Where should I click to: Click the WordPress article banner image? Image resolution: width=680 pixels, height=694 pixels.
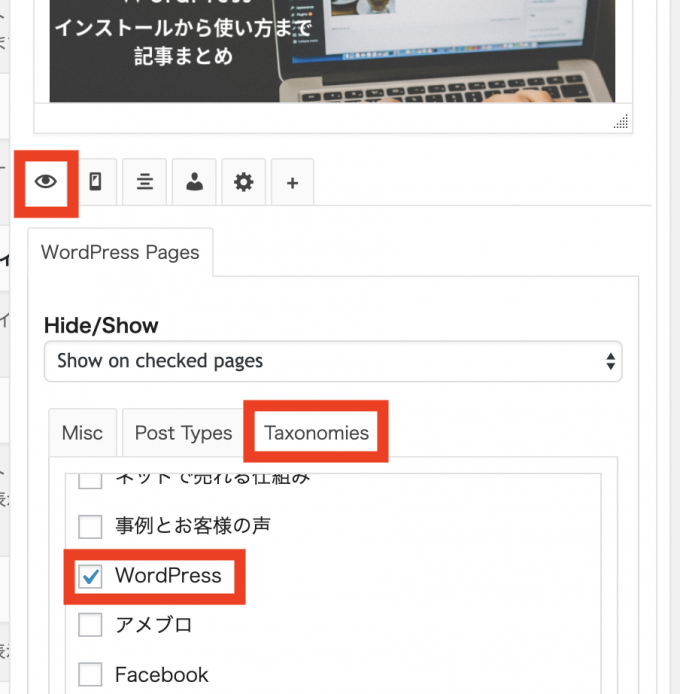click(332, 51)
